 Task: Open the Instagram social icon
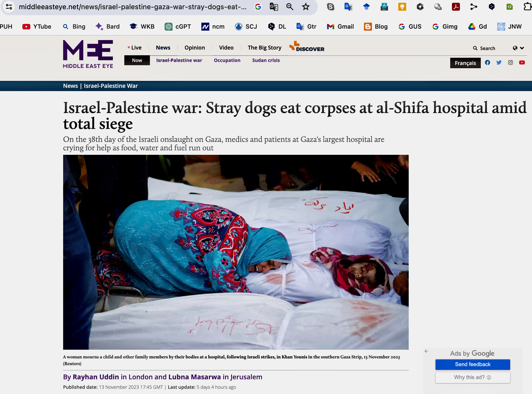[x=510, y=62]
